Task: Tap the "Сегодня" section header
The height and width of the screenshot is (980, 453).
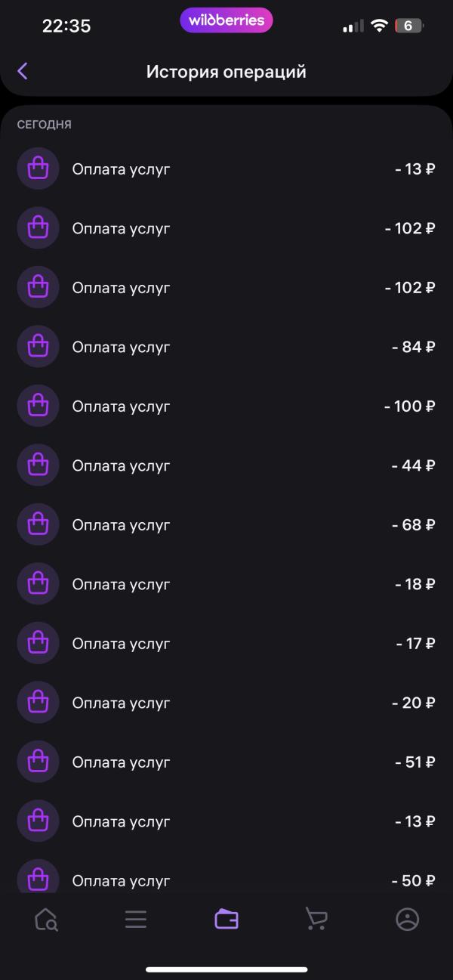Action: point(45,125)
